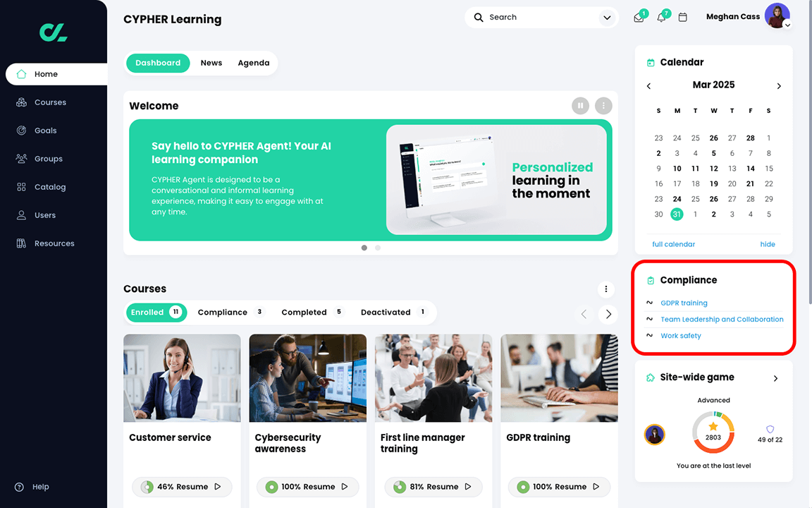The image size is (812, 508).
Task: Open the Customer service course thumbnail
Action: (x=182, y=378)
